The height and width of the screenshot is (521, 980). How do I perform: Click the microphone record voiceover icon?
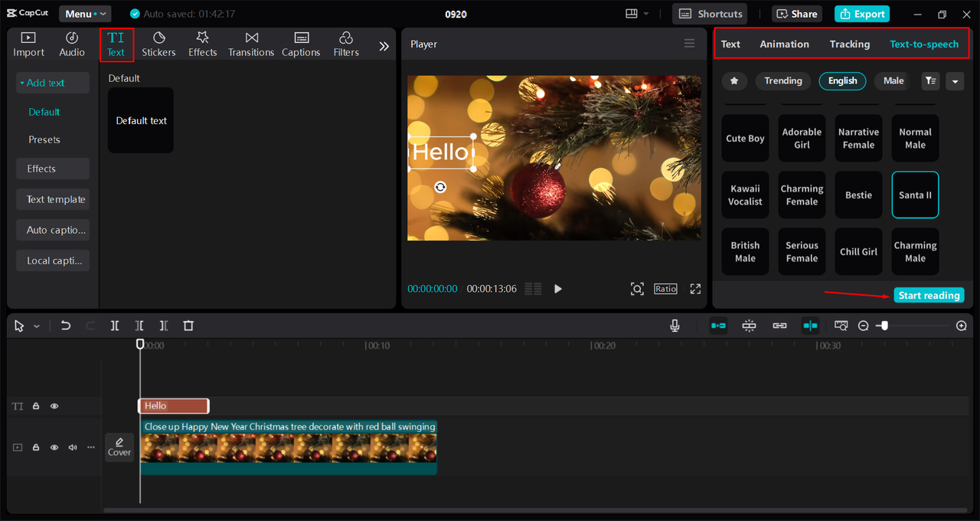(x=675, y=326)
